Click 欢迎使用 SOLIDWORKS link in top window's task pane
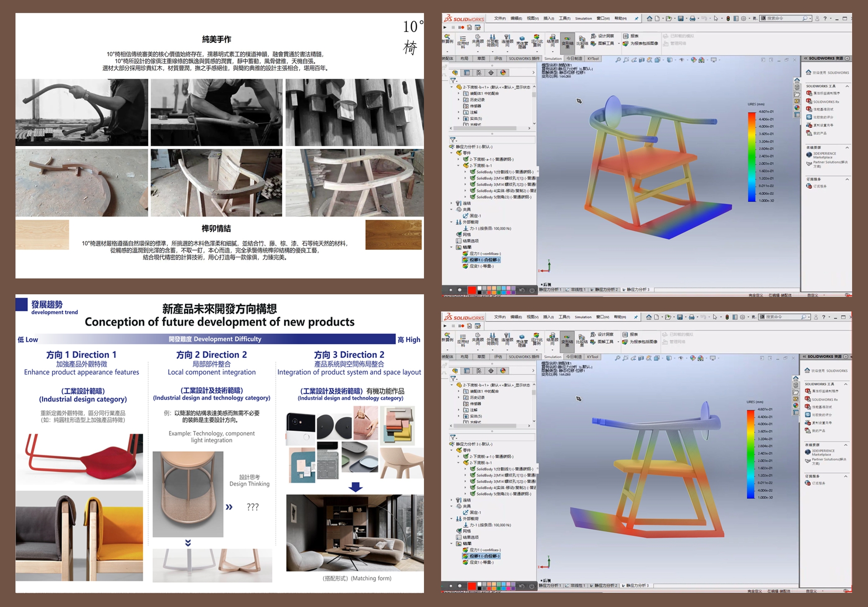This screenshot has width=868, height=607. point(830,73)
